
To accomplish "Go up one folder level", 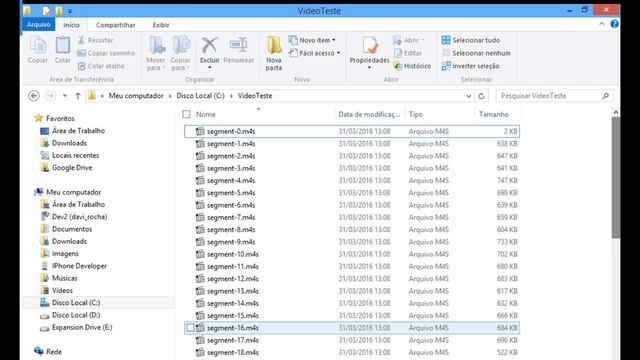I will pyautogui.click(x=78, y=96).
